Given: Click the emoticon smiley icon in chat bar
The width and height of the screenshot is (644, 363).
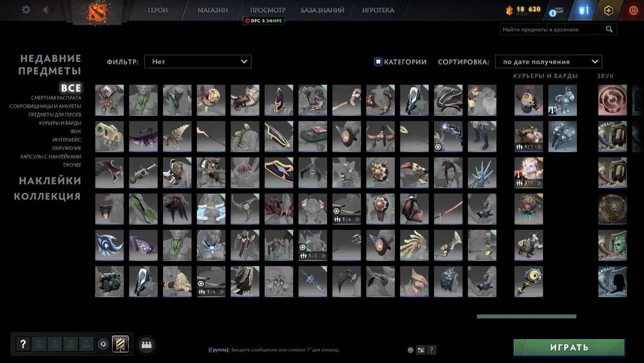Looking at the screenshot, I should coord(410,350).
